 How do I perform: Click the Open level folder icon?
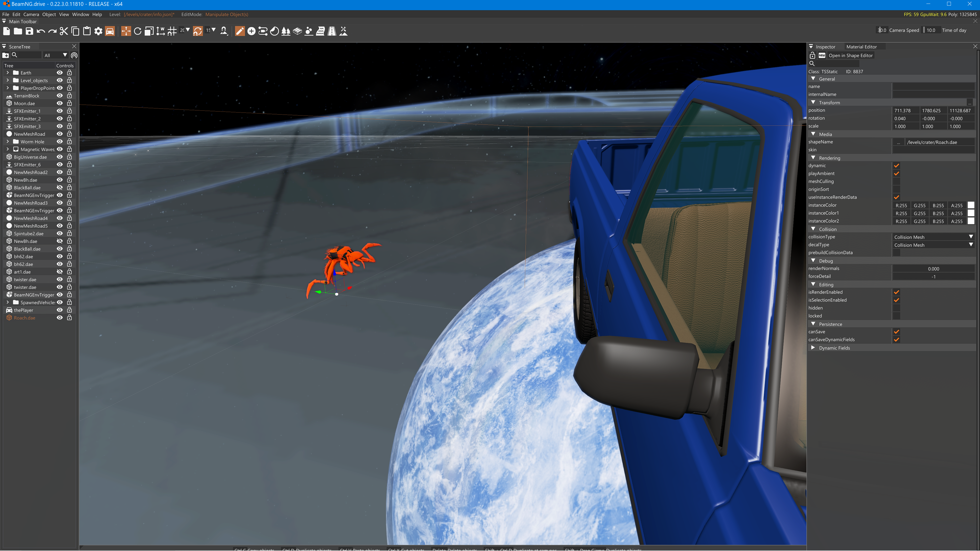coord(18,31)
